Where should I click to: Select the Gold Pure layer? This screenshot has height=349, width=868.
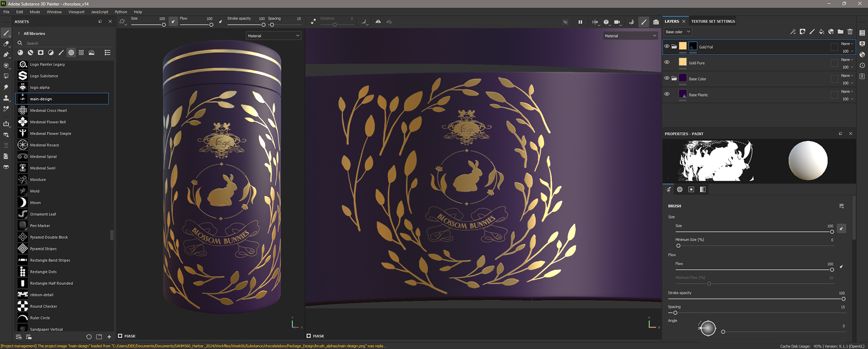759,63
